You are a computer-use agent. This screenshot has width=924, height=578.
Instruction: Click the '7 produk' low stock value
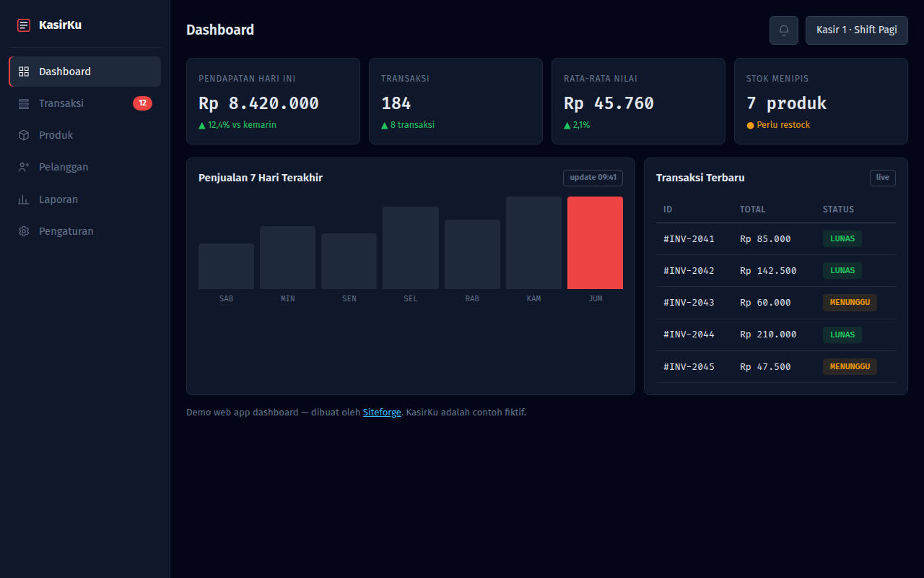click(787, 103)
